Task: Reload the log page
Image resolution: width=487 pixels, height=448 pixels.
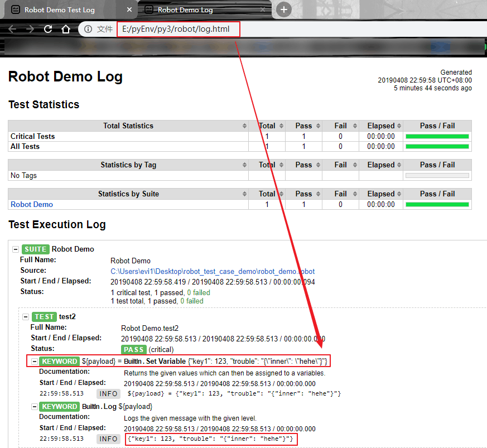Action: [x=48, y=29]
